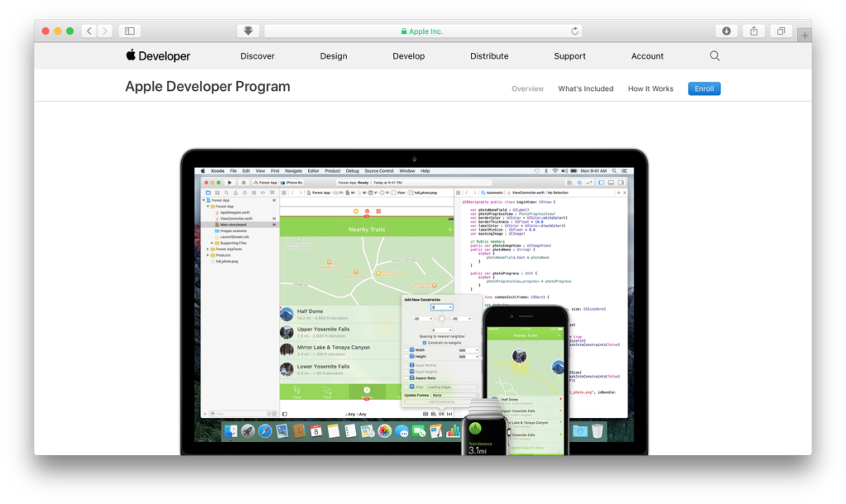Close the Safari window with the red button
Screen dimensions: 846x504
pos(46,31)
